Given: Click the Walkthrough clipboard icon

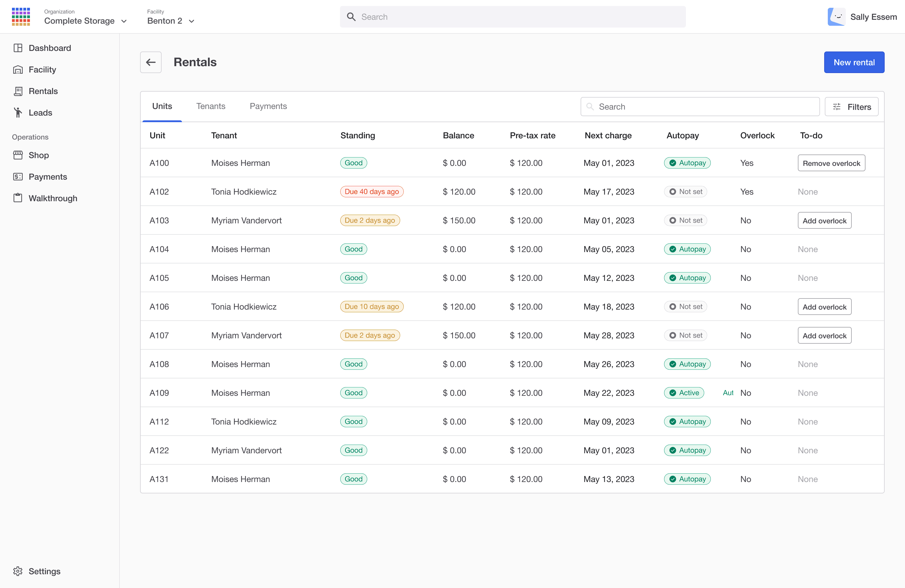Looking at the screenshot, I should [x=18, y=198].
